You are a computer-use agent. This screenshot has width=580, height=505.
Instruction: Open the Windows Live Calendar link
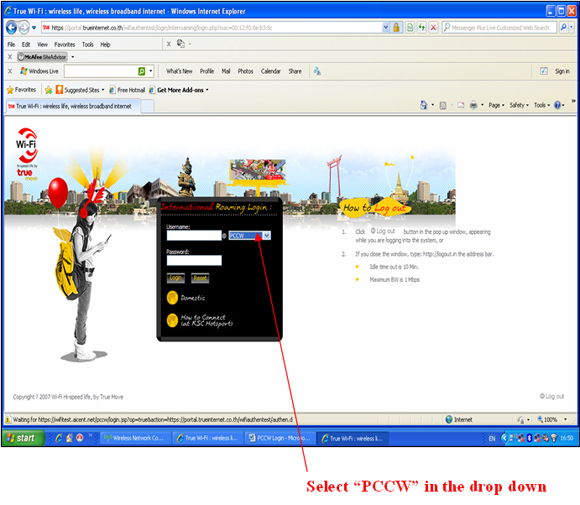pos(271,71)
